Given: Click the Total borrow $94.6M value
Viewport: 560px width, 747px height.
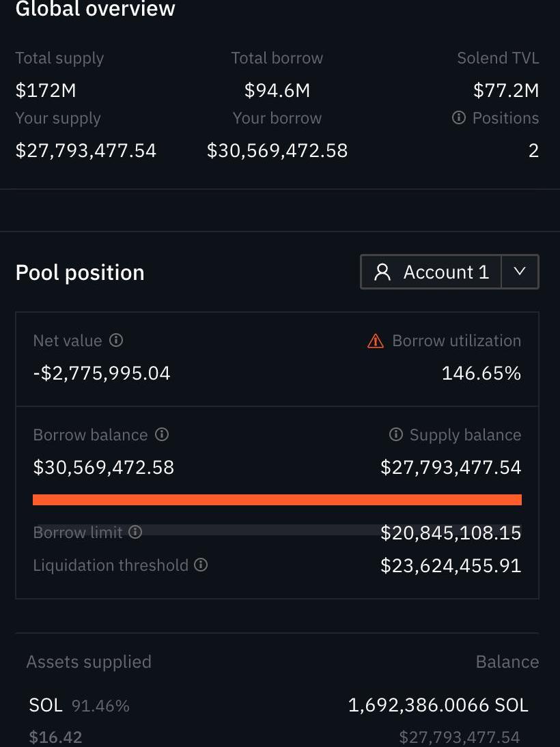Looking at the screenshot, I should coord(277,90).
